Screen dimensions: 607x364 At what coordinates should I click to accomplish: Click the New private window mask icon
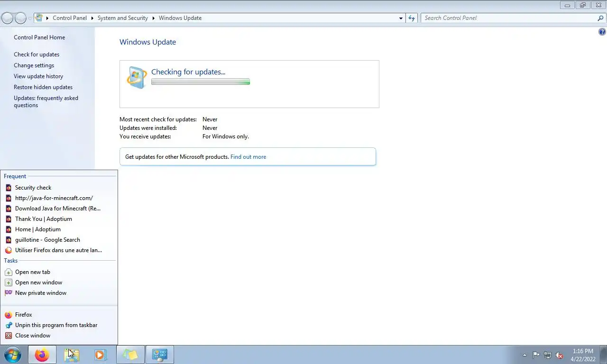pyautogui.click(x=9, y=293)
